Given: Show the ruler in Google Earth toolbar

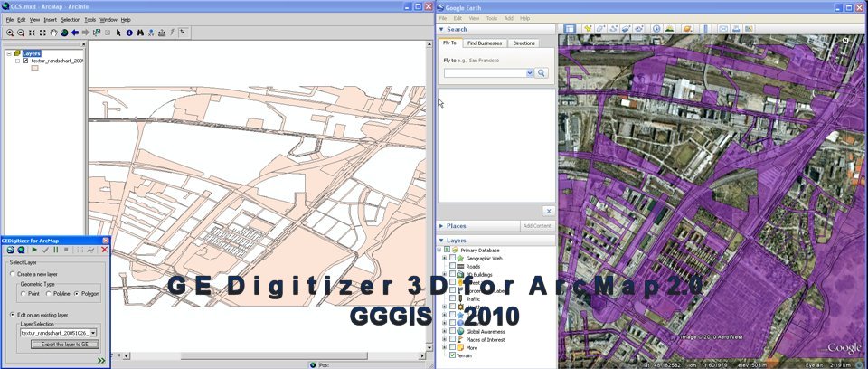Looking at the screenshot, I should [x=705, y=28].
